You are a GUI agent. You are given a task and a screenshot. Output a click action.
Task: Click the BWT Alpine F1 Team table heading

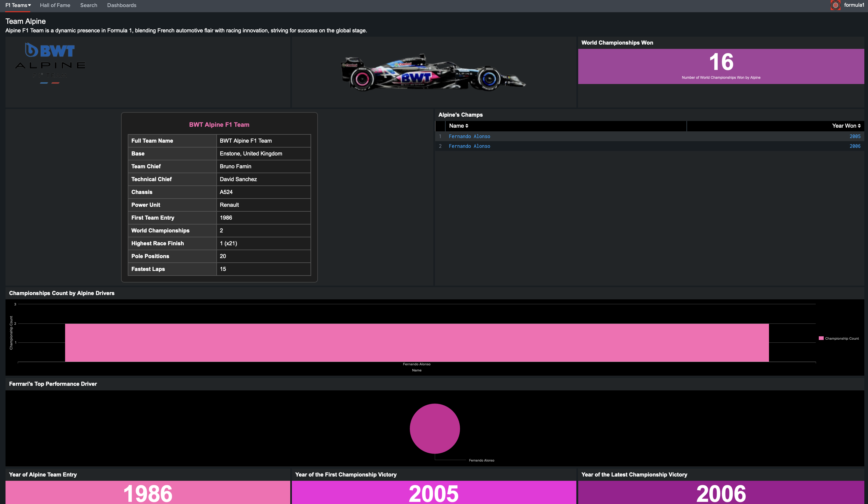[x=219, y=125]
